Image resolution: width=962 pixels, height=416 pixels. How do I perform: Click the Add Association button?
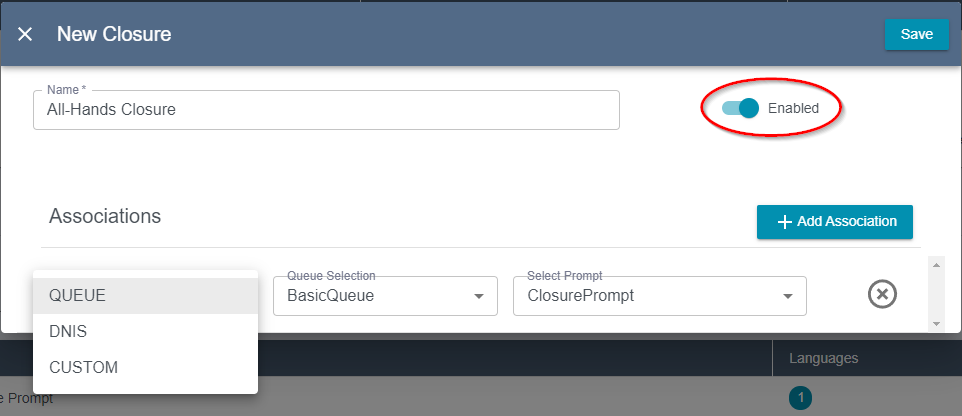[x=834, y=221]
